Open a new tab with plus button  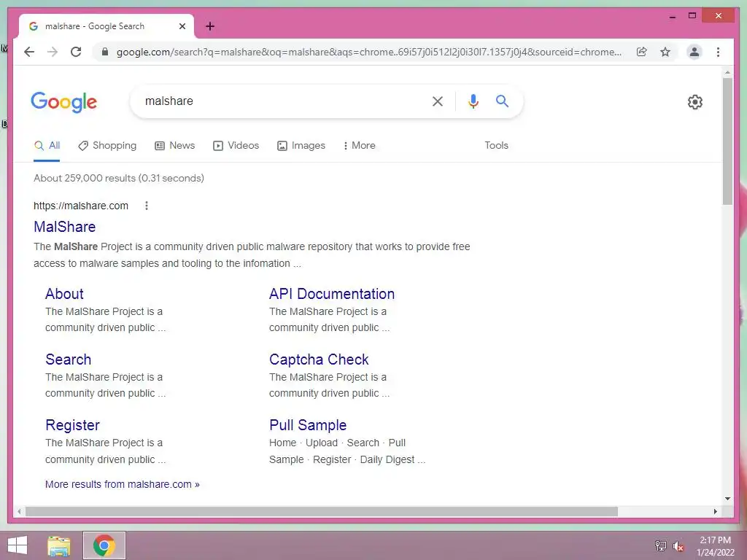(210, 26)
